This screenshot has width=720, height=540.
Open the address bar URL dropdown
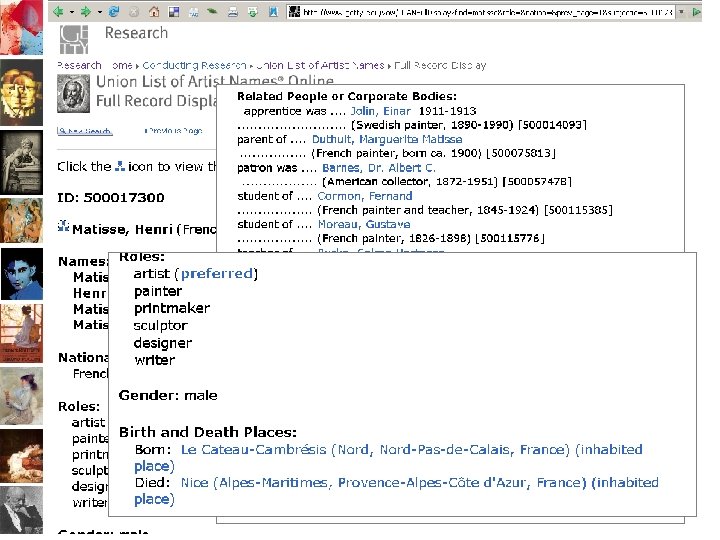(682, 12)
